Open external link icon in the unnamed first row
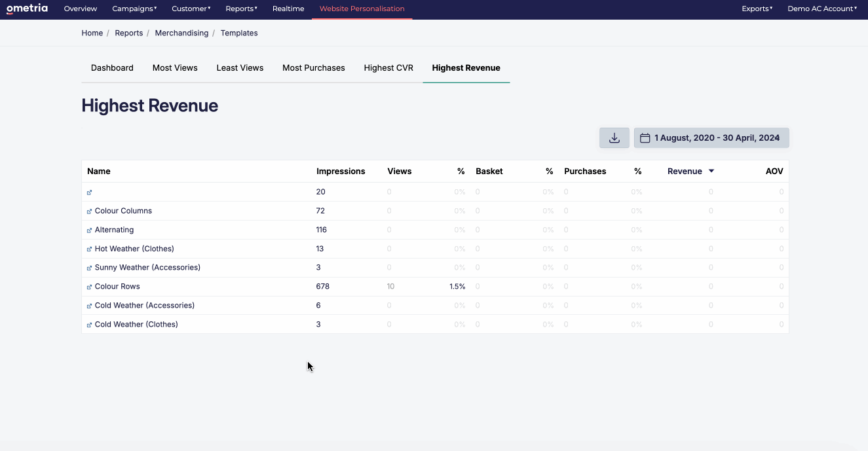The width and height of the screenshot is (868, 451). click(x=90, y=192)
